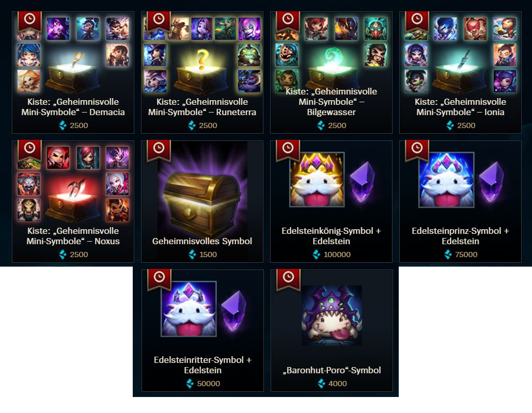Select the Bilgewasser glowing green chest icon
Screen dimensions: 532x413
(331, 70)
